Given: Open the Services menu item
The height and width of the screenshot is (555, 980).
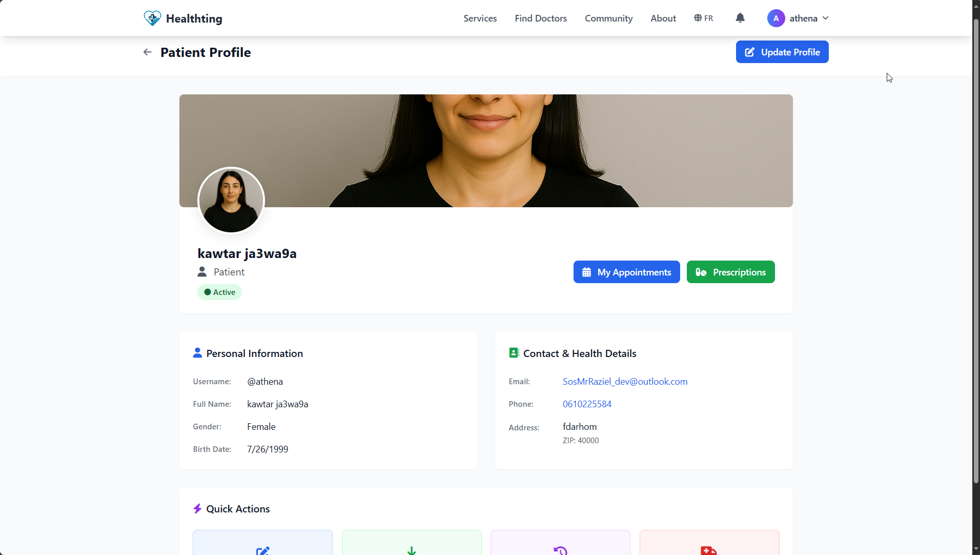Looking at the screenshot, I should tap(480, 18).
